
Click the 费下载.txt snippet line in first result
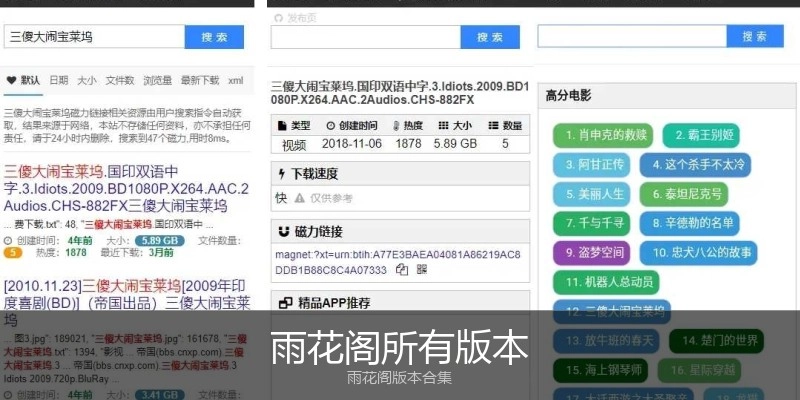(109, 224)
